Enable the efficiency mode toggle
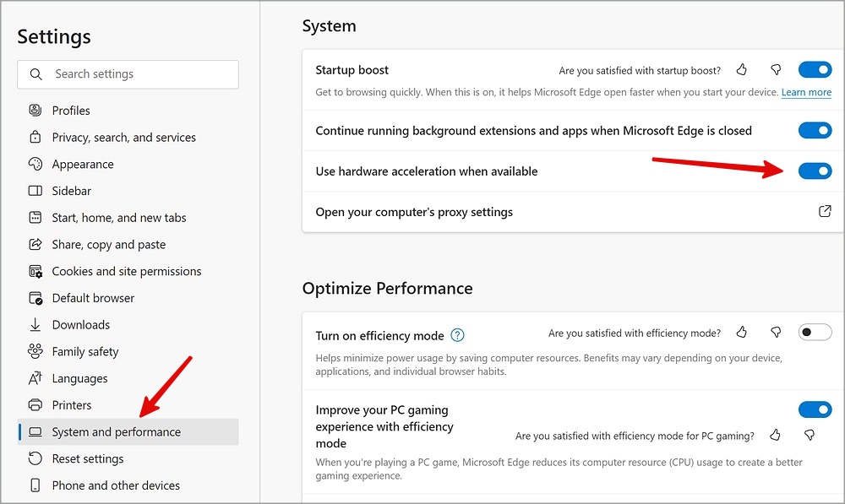Viewport: 845px width, 504px height. click(815, 333)
